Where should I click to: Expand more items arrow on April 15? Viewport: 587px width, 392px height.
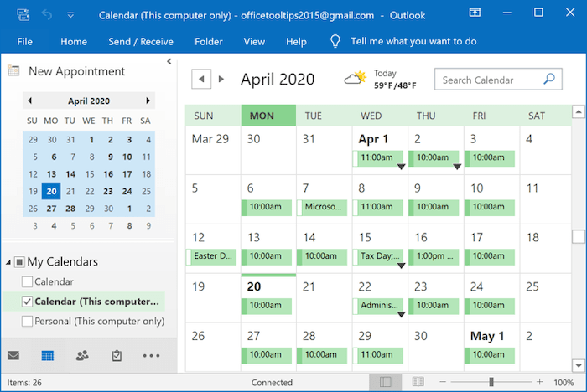401,266
